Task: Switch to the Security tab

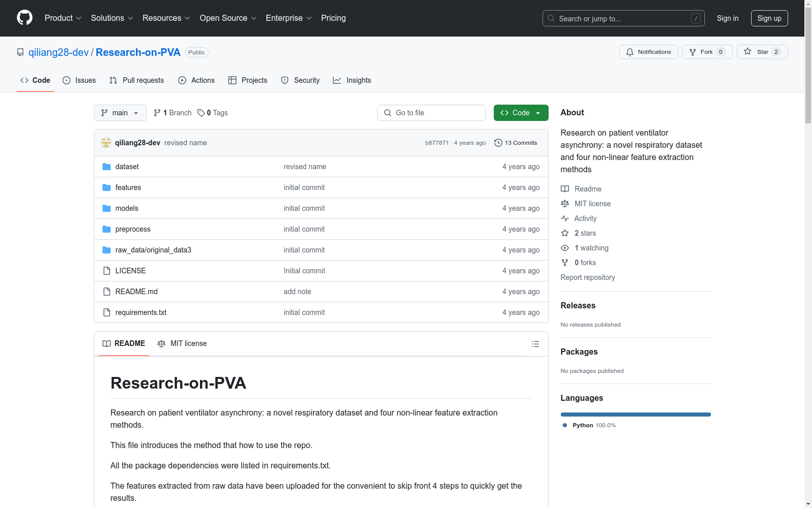Action: click(300, 80)
